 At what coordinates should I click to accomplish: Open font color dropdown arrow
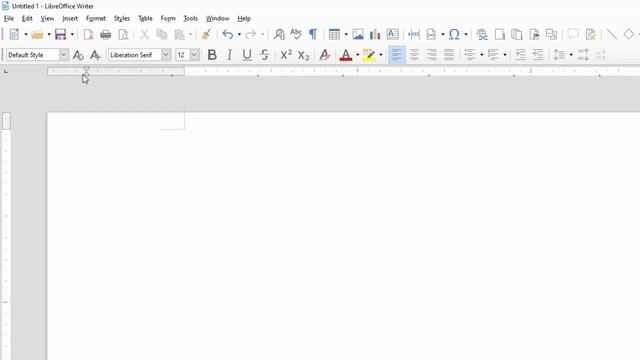pyautogui.click(x=358, y=55)
